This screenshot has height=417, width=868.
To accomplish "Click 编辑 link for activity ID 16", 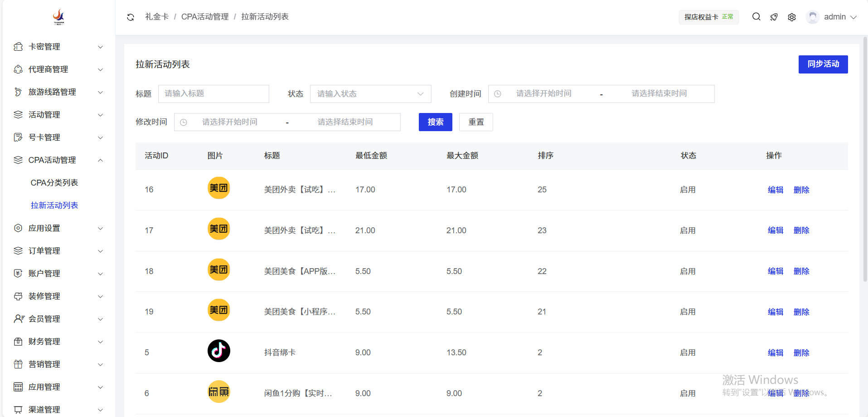I will [775, 190].
